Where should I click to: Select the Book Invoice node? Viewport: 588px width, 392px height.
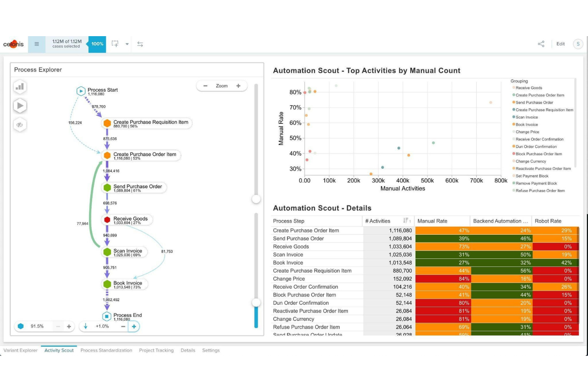(x=124, y=284)
